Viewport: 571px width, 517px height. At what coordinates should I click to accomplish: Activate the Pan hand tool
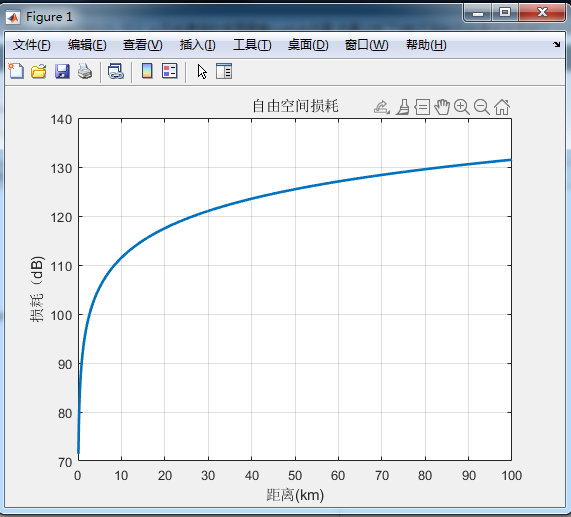tap(442, 107)
